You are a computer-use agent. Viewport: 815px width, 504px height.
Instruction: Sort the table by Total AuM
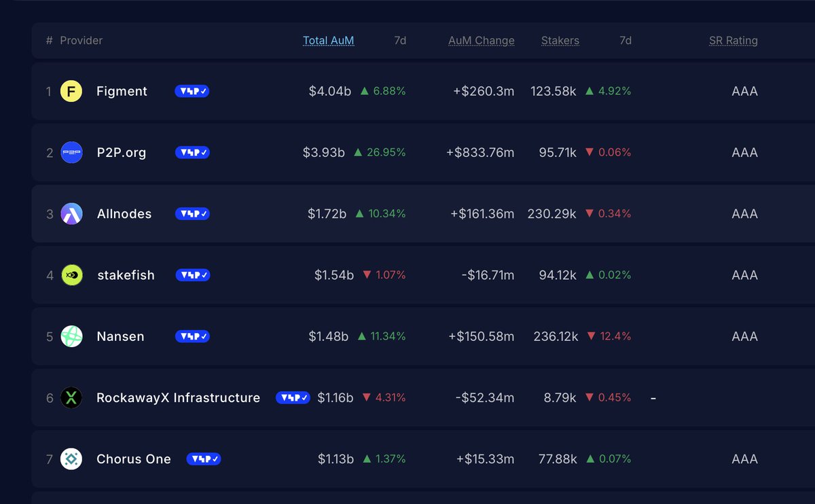tap(329, 40)
